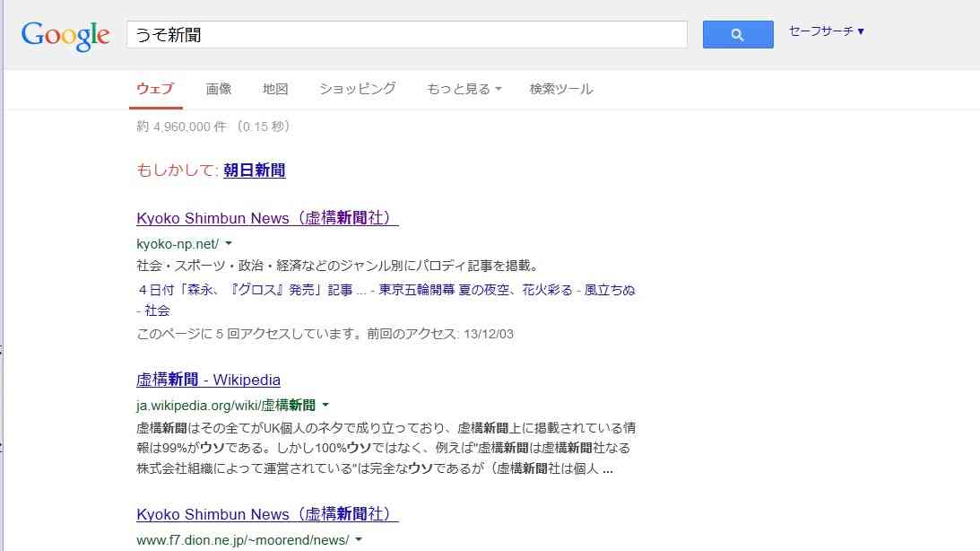980x551 pixels.
Task: Switch to the 画像 tab
Action: pyautogui.click(x=219, y=89)
